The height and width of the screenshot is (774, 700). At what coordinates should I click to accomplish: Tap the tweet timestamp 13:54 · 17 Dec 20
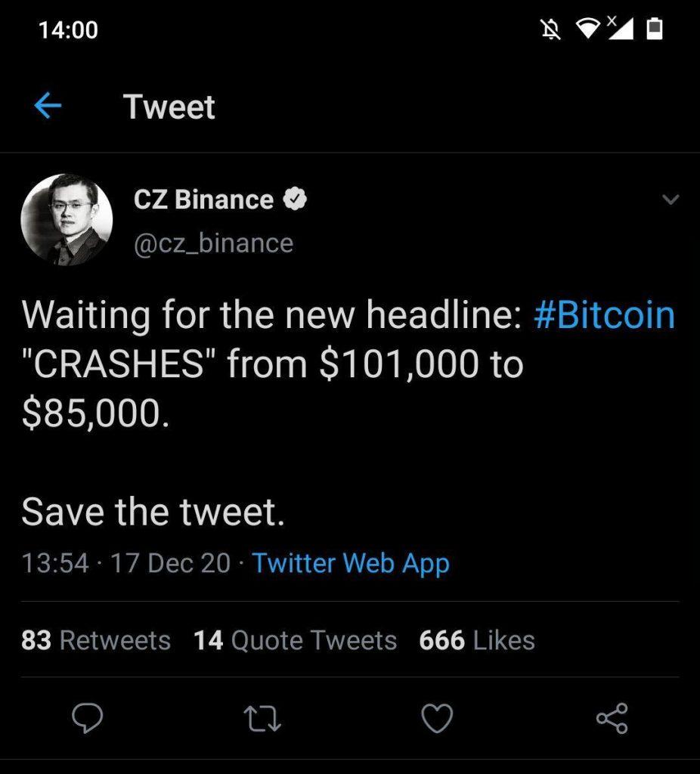[x=125, y=563]
